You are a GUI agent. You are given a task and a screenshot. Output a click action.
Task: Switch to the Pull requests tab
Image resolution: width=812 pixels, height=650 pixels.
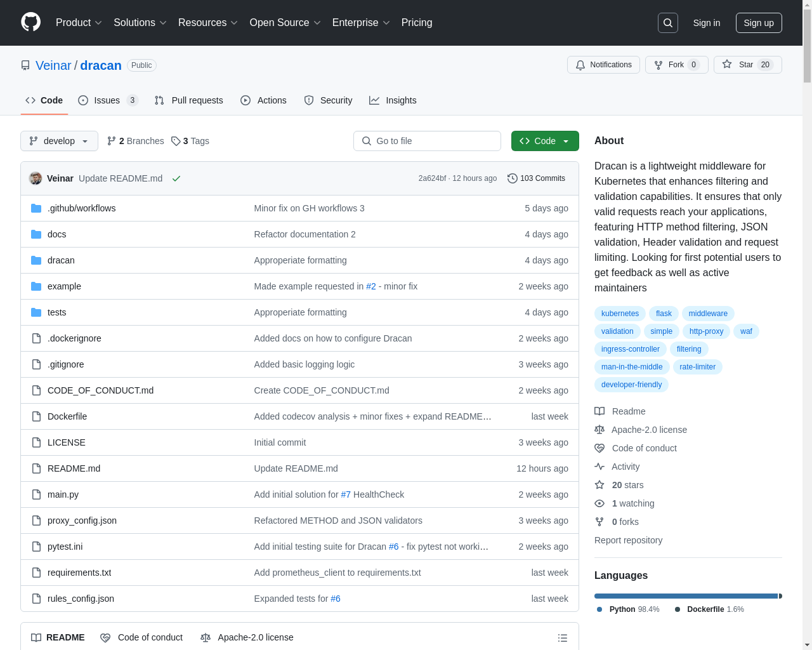click(189, 100)
